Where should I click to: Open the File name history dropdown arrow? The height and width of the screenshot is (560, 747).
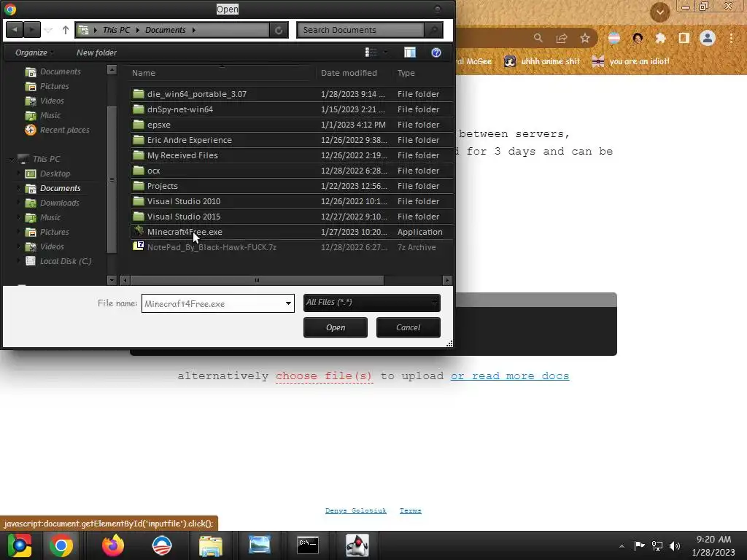pyautogui.click(x=288, y=303)
